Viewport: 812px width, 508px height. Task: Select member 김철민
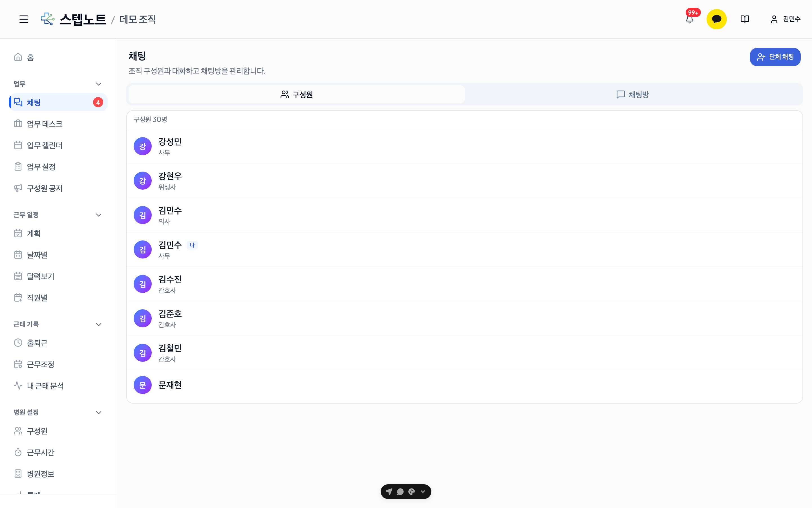pos(464,353)
